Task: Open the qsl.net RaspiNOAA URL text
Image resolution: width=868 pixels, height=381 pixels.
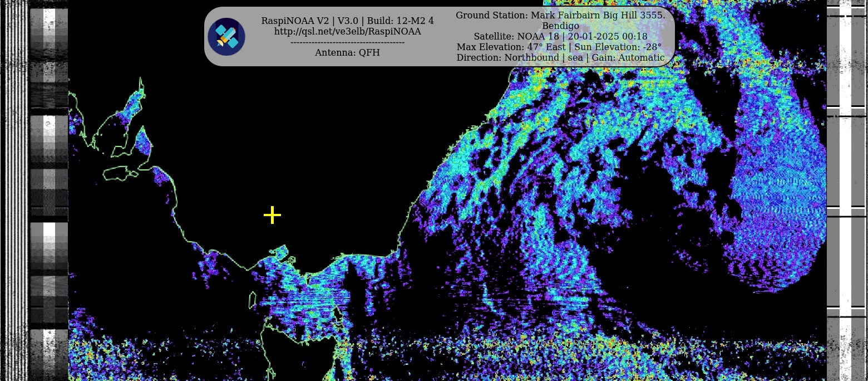Action: coord(348,31)
